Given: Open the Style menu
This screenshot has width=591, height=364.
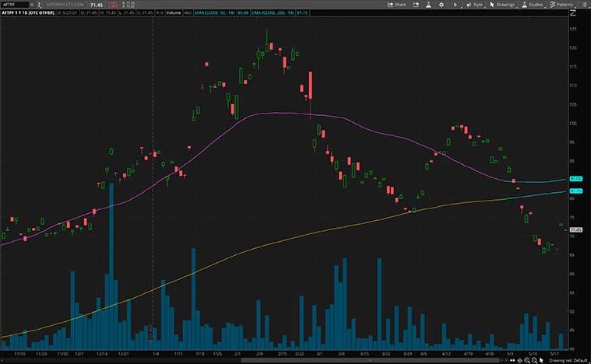Looking at the screenshot, I should pyautogui.click(x=475, y=5).
